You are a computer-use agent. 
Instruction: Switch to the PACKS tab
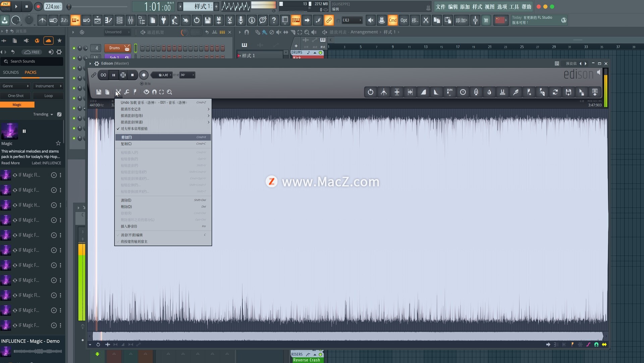31,72
